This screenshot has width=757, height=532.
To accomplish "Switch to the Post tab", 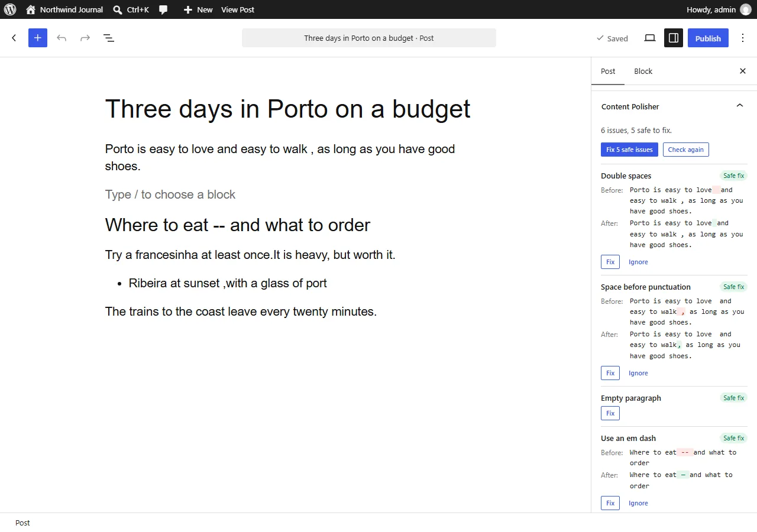I will point(608,71).
